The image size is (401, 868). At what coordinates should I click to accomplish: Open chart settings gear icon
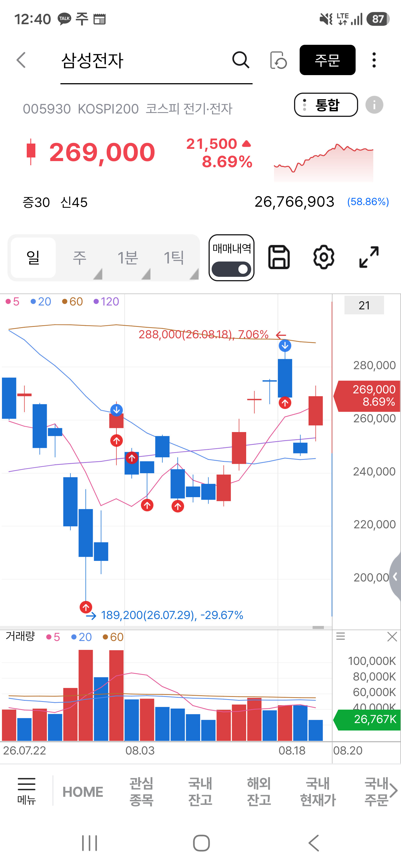click(x=324, y=257)
